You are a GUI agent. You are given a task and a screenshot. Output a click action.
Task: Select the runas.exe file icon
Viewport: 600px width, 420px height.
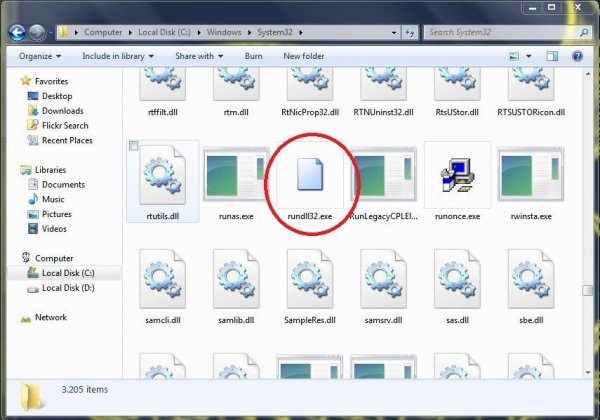[236, 174]
